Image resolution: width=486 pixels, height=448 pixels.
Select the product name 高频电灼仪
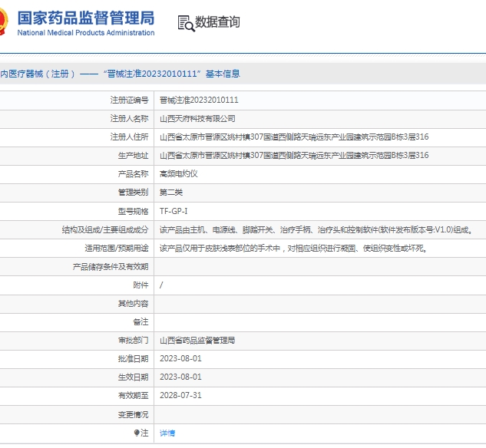coord(179,173)
